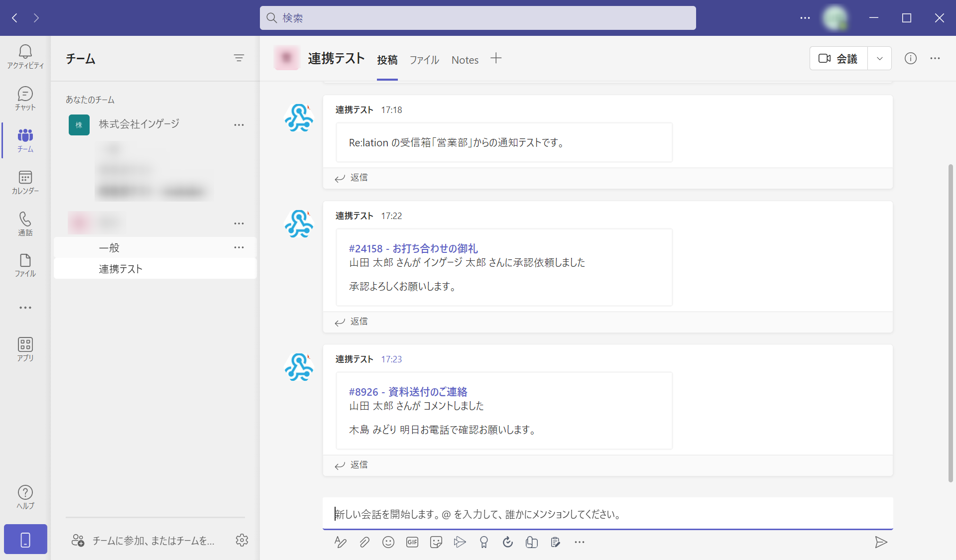
Task: Select the 株式会社インゲージ team
Action: click(x=139, y=124)
